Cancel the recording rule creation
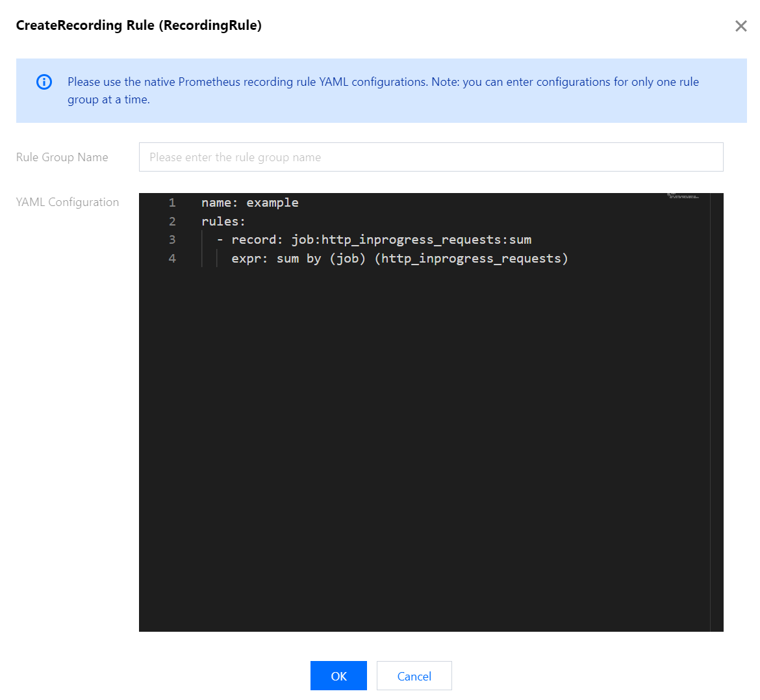 point(414,676)
